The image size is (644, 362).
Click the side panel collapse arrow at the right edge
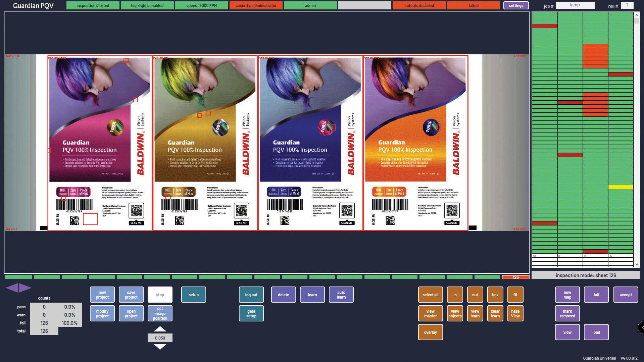[x=641, y=327]
